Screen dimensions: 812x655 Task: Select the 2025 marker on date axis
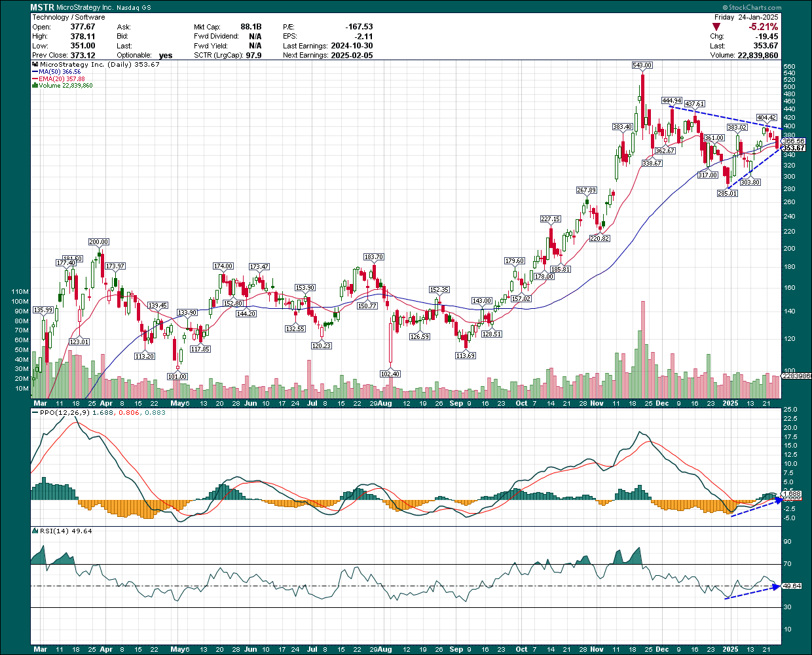729,403
